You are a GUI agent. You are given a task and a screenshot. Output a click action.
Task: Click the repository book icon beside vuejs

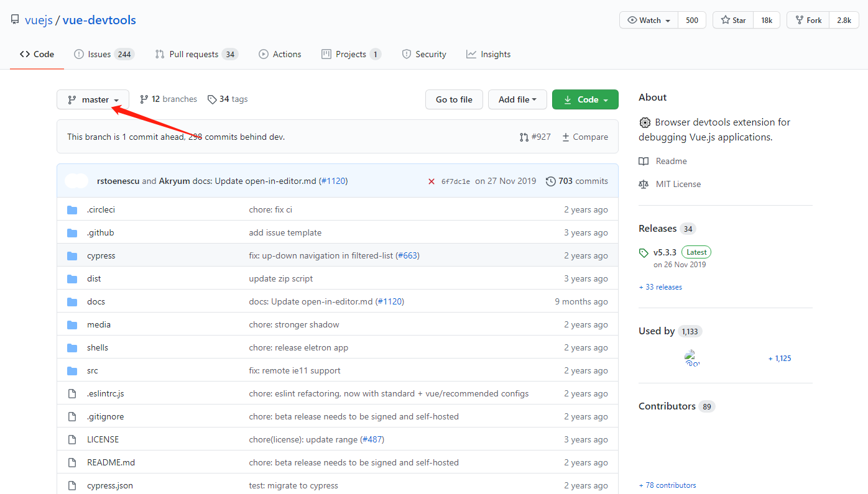click(14, 19)
